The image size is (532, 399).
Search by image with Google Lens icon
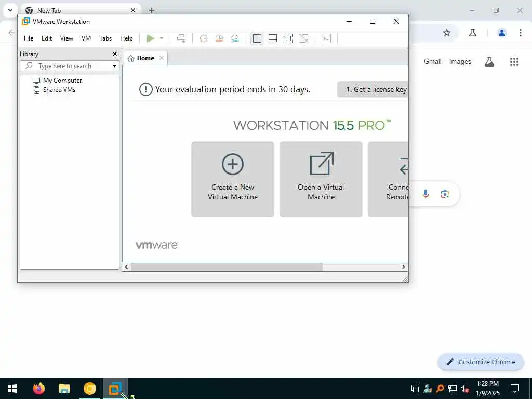tap(445, 194)
